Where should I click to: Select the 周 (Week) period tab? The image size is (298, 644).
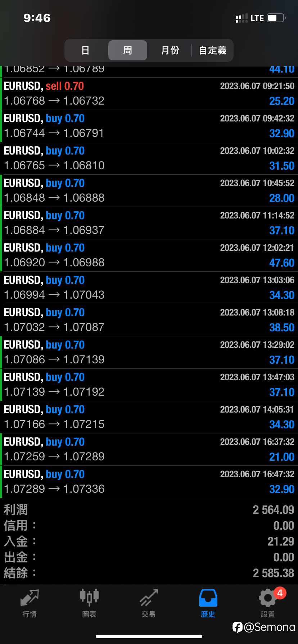coord(128,50)
